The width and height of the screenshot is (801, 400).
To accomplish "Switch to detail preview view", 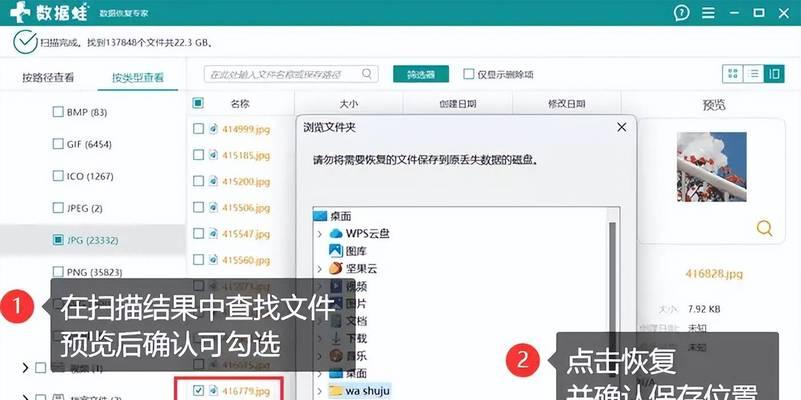I will (x=774, y=74).
